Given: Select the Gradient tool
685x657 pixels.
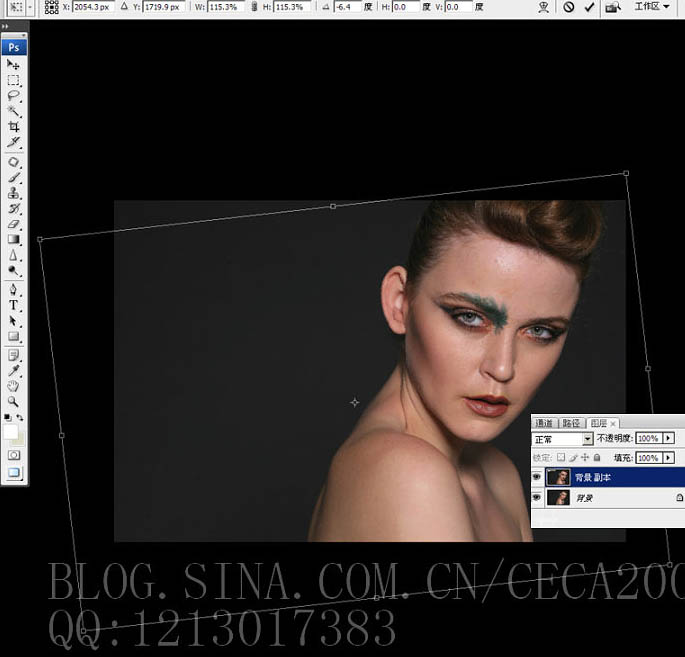Looking at the screenshot, I should 13,239.
